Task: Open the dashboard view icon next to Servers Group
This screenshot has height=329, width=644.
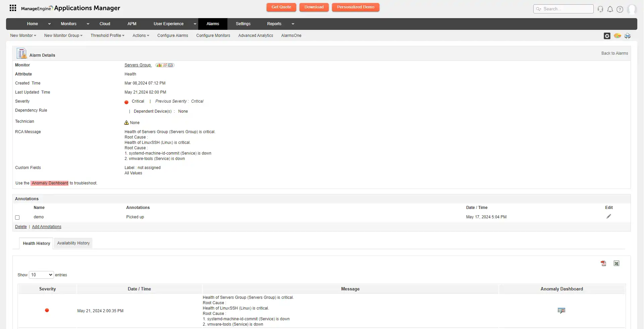Action: [171, 64]
